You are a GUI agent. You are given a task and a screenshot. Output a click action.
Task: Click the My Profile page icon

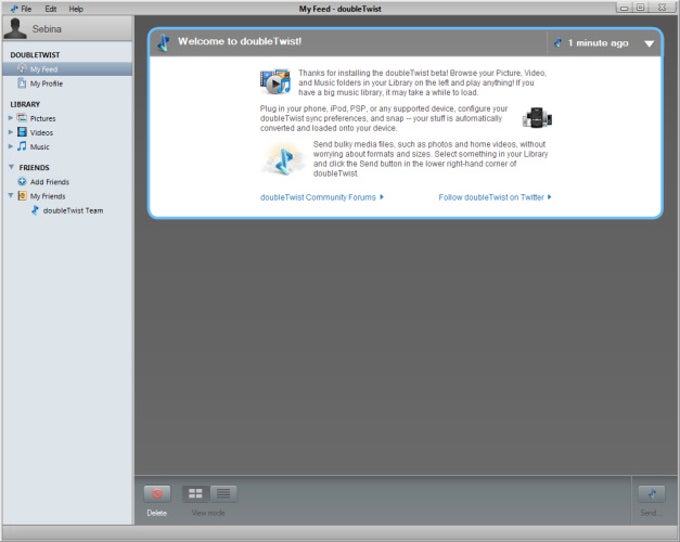[22, 83]
